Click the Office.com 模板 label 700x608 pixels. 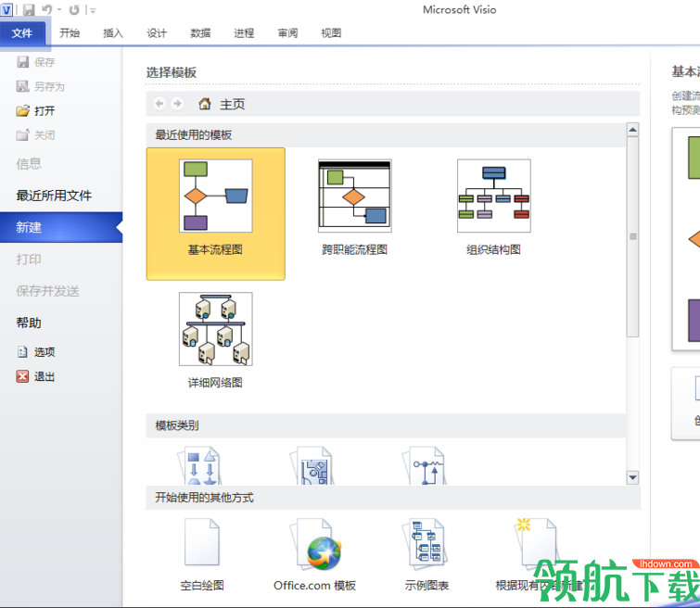pyautogui.click(x=314, y=585)
